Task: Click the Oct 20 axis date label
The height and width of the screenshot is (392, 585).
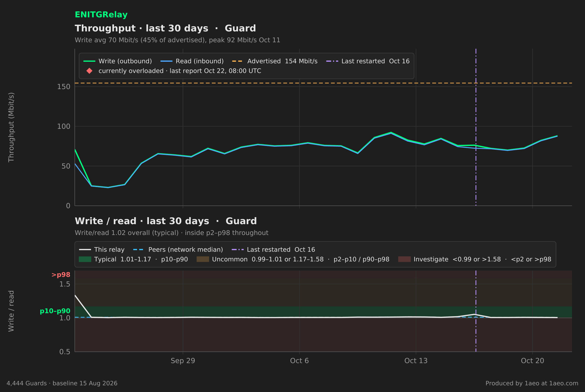Action: (532, 361)
